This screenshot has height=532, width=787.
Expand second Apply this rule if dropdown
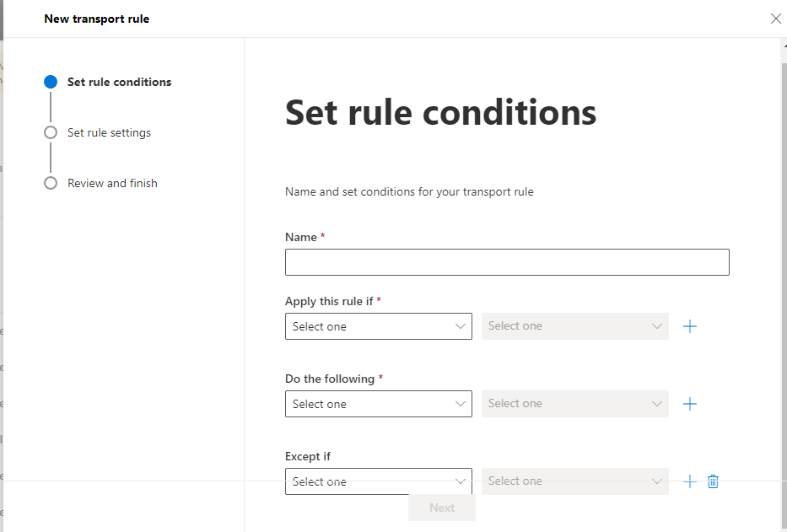click(575, 326)
